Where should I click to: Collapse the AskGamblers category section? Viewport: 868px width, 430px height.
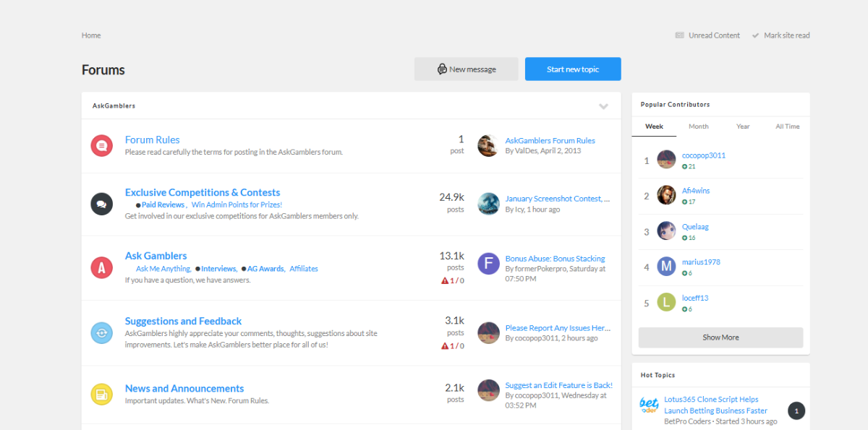pos(603,106)
